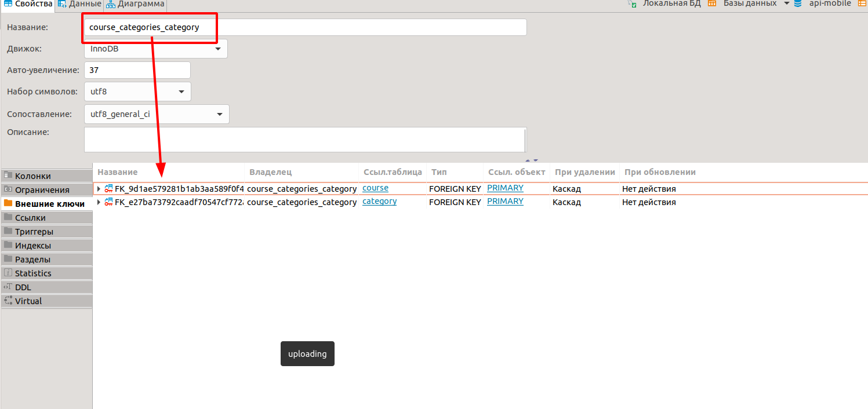The width and height of the screenshot is (868, 409).
Task: Click the Базы данных breadcrumb label
Action: pos(750,3)
